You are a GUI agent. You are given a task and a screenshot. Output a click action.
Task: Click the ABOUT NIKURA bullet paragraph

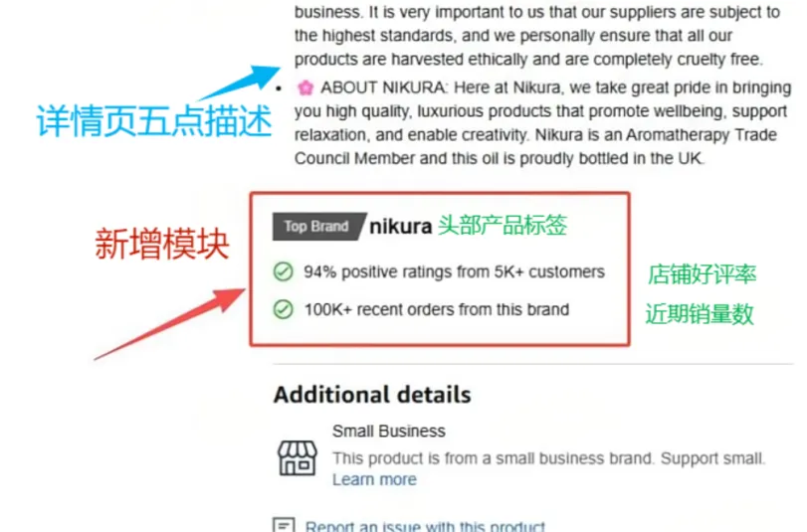[x=543, y=123]
